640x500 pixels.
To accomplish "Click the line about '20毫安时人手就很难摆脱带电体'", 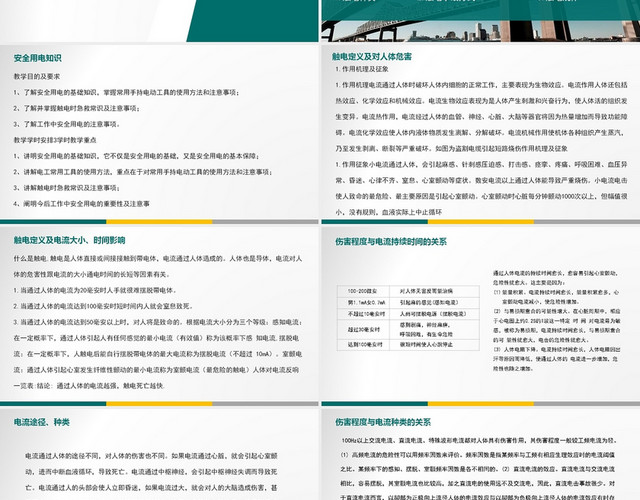I will click(95, 290).
